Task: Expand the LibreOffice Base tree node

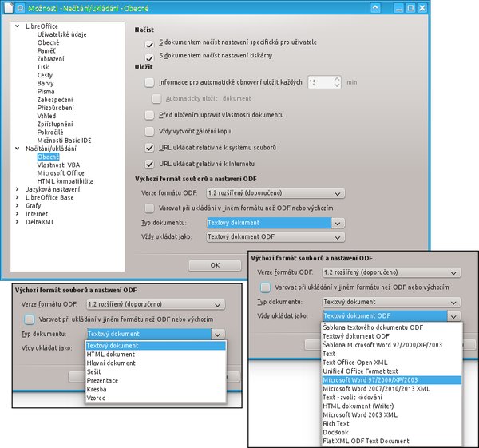Action: [x=18, y=197]
